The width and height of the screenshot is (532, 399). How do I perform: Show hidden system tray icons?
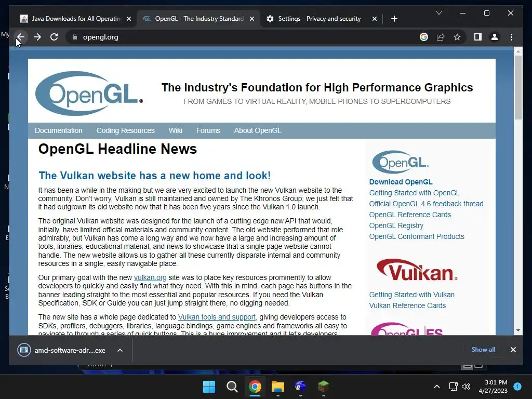point(436,387)
